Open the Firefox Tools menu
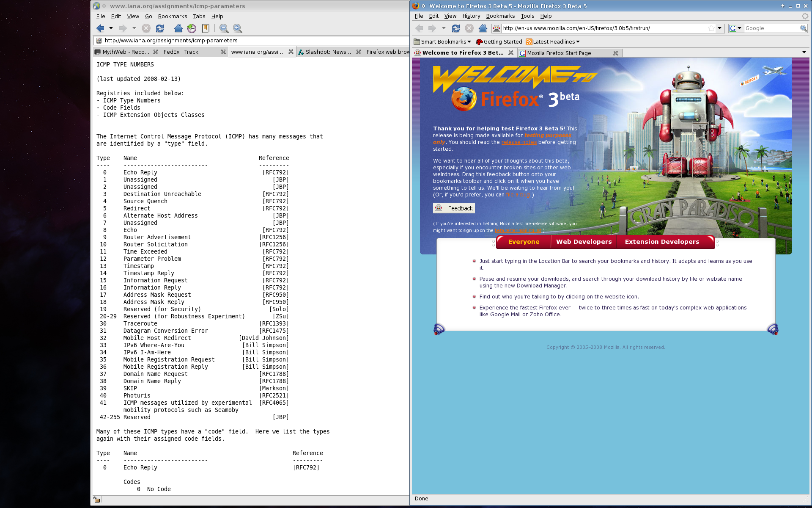The width and height of the screenshot is (812, 508). (527, 16)
